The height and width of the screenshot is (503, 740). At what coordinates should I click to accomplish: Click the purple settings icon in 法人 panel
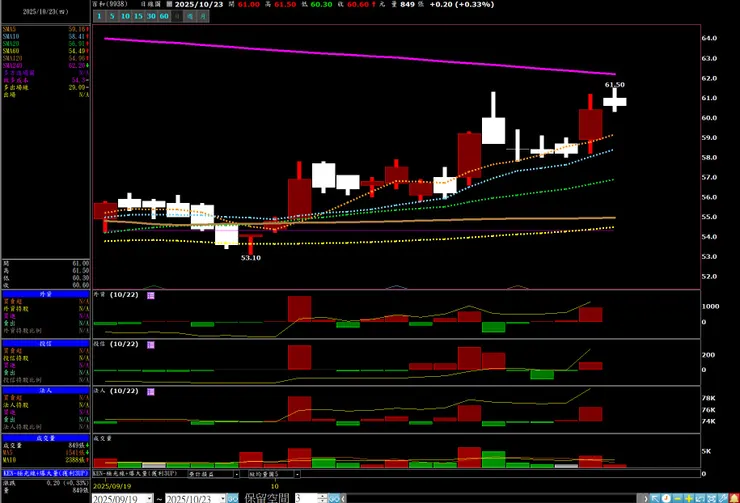(x=151, y=392)
